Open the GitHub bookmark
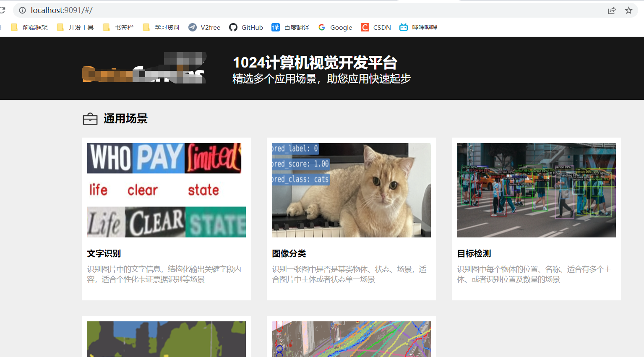 tap(246, 27)
